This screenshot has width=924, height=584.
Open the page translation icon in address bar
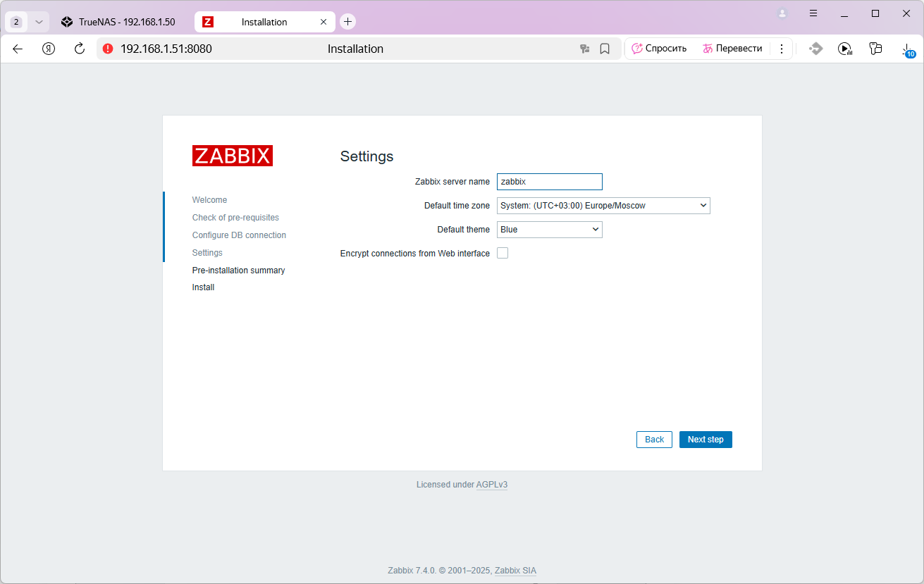[584, 49]
